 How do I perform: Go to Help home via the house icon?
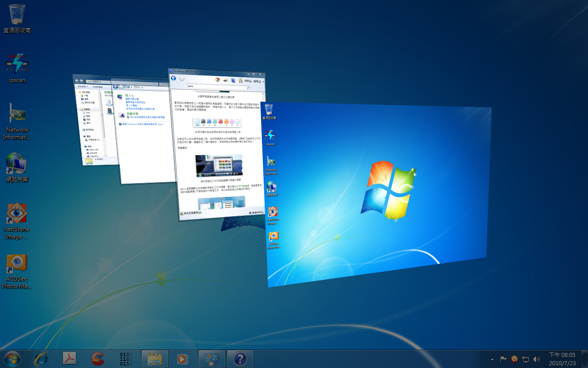tap(218, 80)
